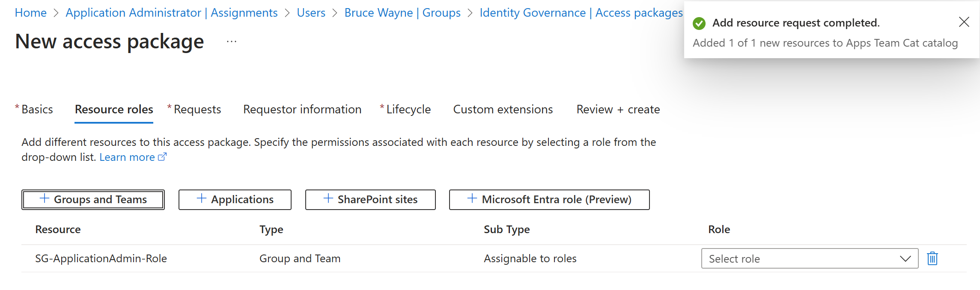Viewport: 980px width, 290px height.
Task: Add SharePoint sites resource
Action: point(370,200)
